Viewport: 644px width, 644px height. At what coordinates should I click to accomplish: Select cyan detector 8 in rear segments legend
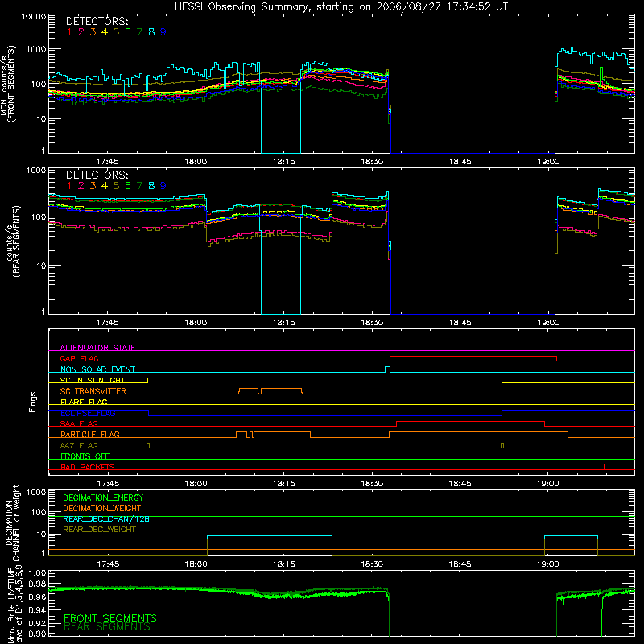point(151,186)
